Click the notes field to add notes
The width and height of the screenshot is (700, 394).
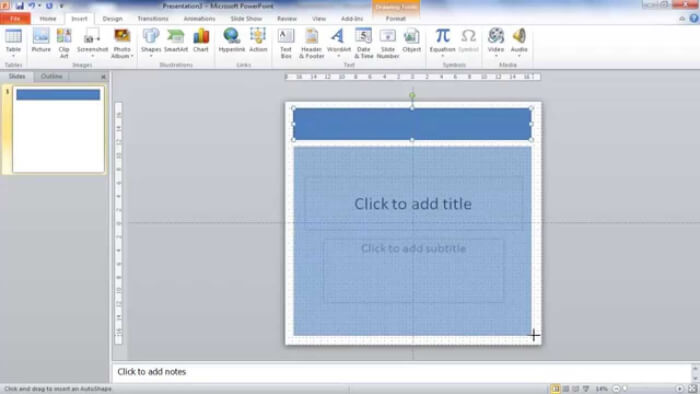[402, 372]
